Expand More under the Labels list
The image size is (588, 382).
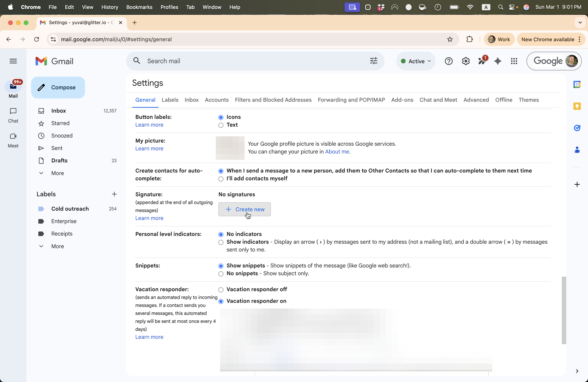(57, 246)
